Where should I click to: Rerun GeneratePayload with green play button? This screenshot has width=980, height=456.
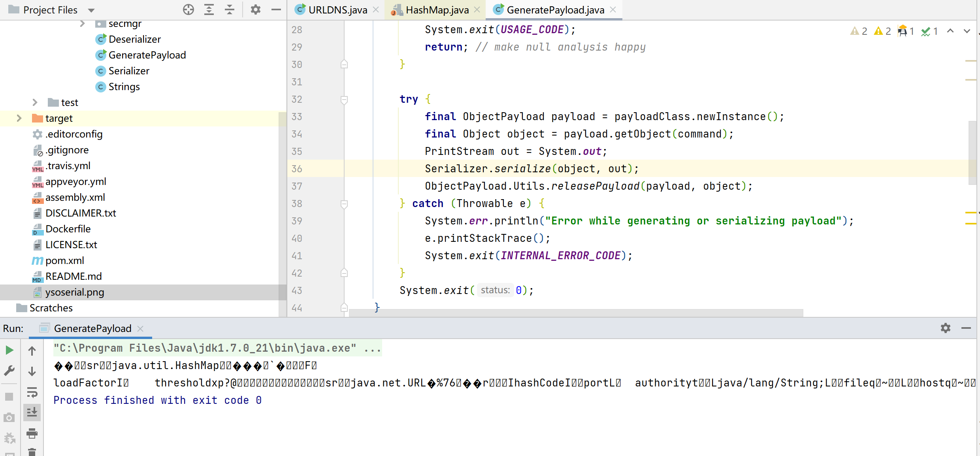[9, 350]
